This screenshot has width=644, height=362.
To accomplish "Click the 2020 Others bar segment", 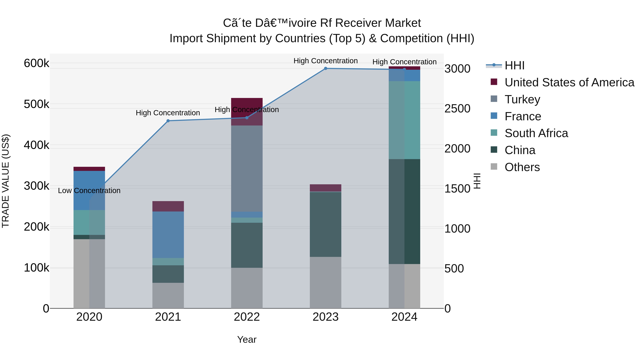I will (x=89, y=274).
